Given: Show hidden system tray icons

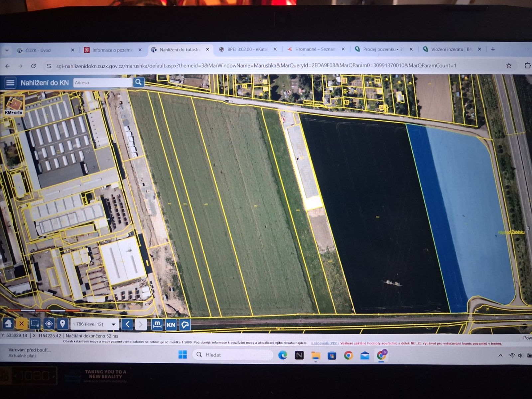Looking at the screenshot, I should tap(500, 355).
